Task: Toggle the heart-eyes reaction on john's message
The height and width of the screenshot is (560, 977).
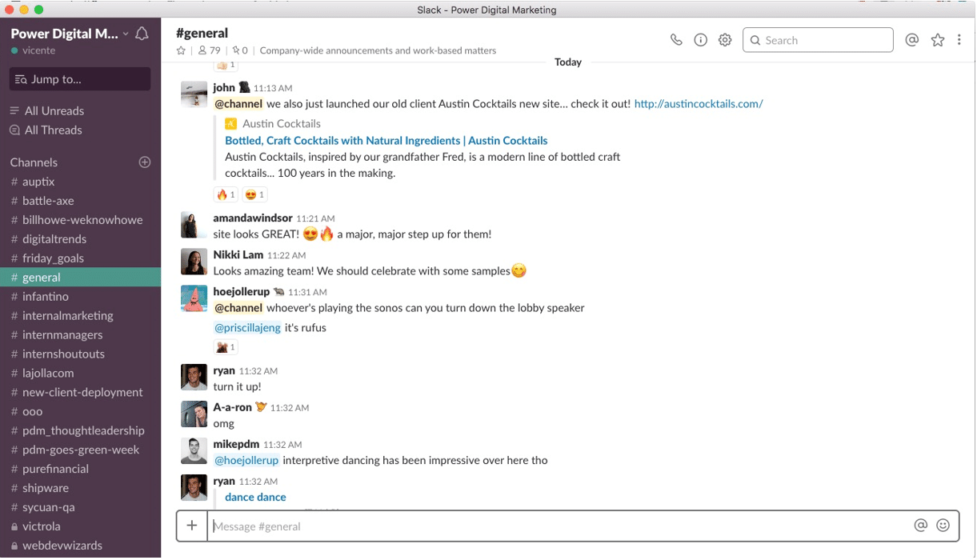Action: click(254, 194)
